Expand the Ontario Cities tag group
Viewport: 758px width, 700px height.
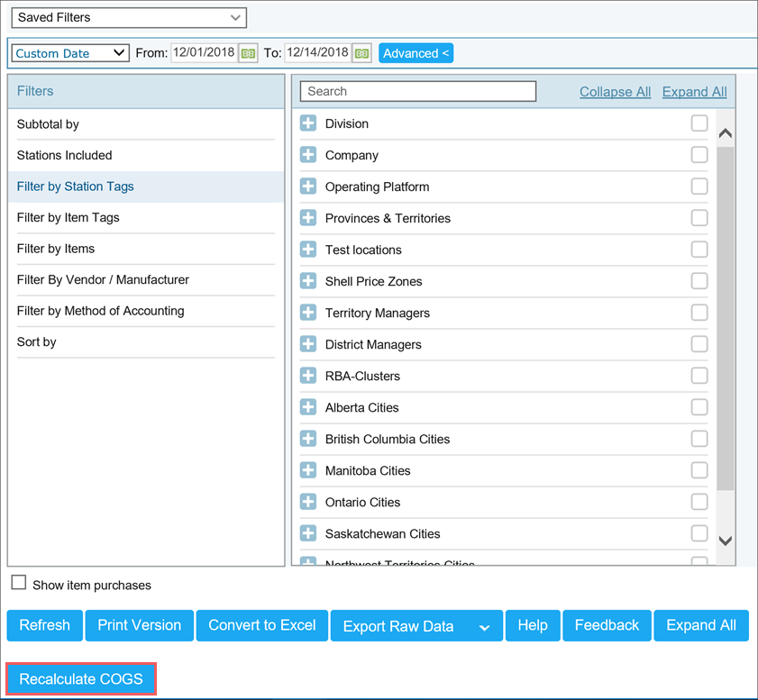tap(308, 502)
